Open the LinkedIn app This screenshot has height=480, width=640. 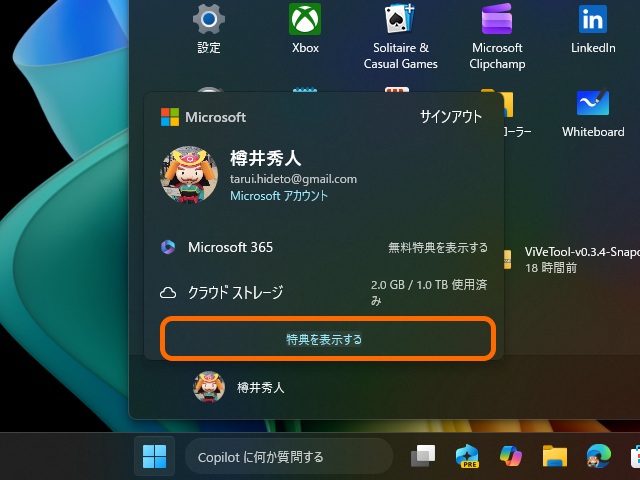(593, 19)
